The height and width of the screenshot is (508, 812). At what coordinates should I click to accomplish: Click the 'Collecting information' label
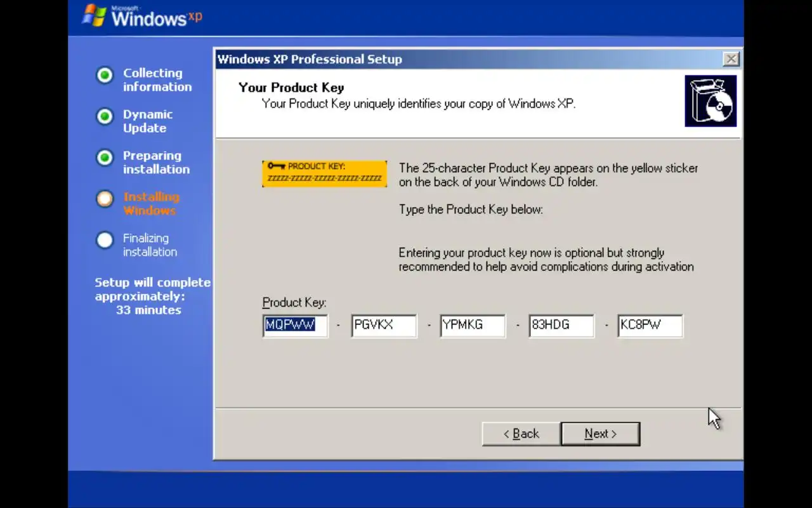pyautogui.click(x=157, y=80)
